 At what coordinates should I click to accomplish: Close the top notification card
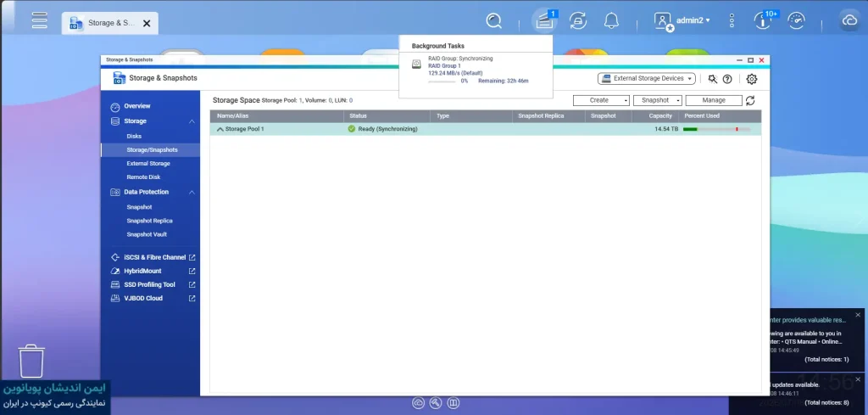pyautogui.click(x=858, y=315)
